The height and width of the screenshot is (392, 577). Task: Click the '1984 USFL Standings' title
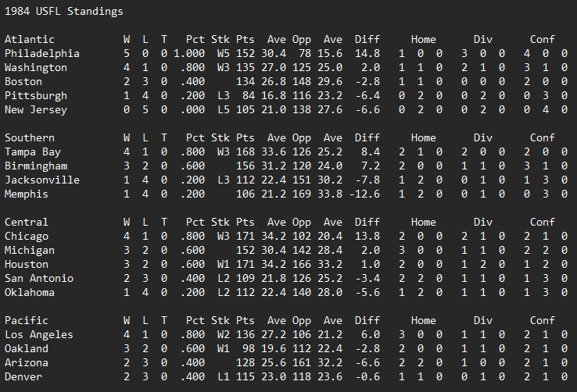63,12
